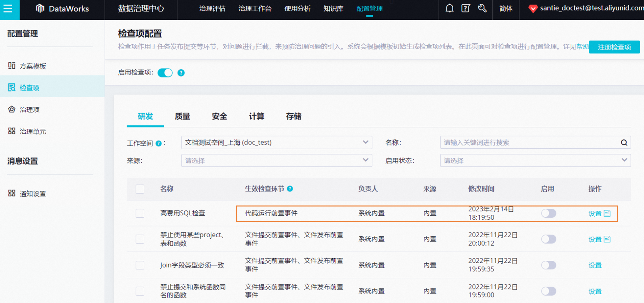
Task: Open the 工作空间 dropdown
Action: tap(277, 142)
